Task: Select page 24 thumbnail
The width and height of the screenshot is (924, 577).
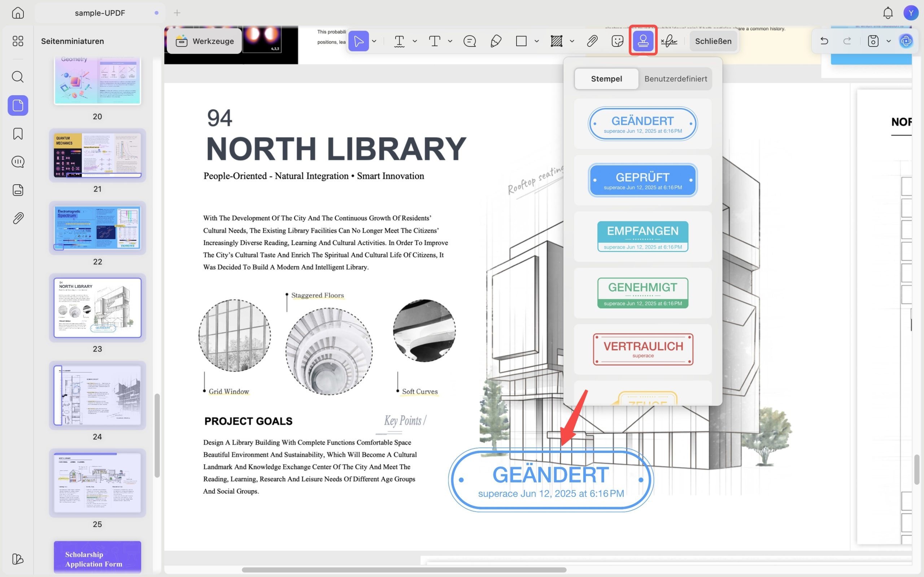Action: pyautogui.click(x=97, y=395)
